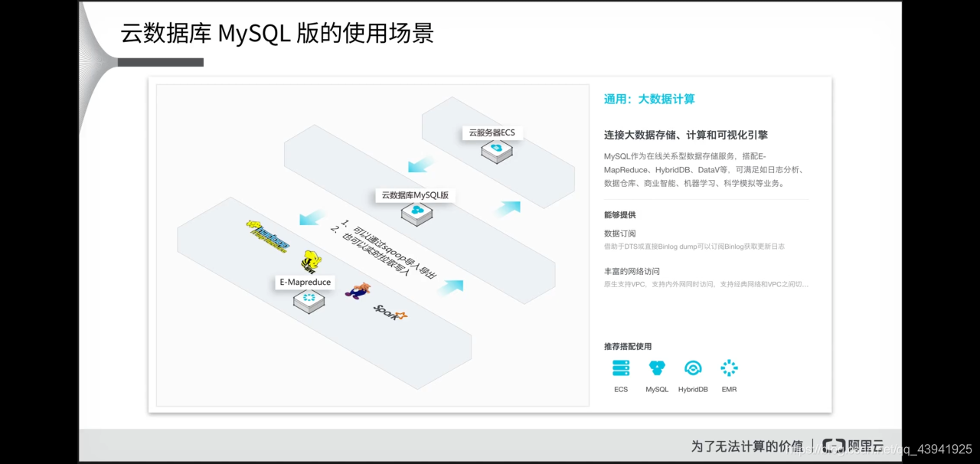Click the MySQL caption in 推荐搭配使用
This screenshot has height=464, width=980.
point(657,389)
